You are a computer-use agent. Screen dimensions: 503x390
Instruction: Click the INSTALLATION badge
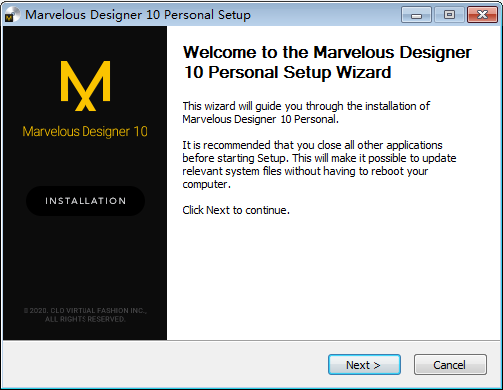tap(85, 201)
